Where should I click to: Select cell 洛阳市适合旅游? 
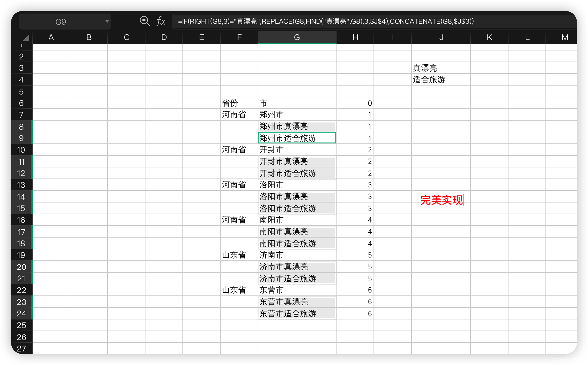pos(297,208)
